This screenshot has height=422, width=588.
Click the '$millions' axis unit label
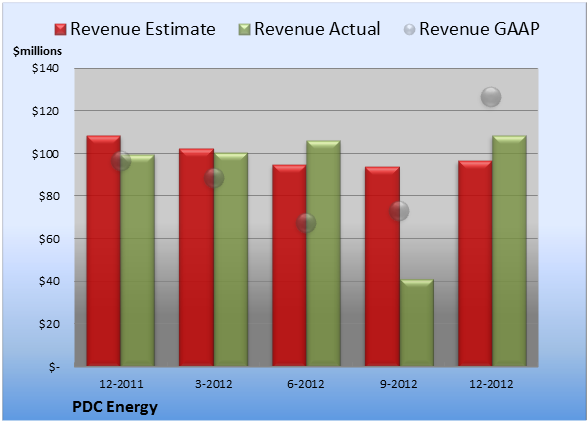[37, 51]
